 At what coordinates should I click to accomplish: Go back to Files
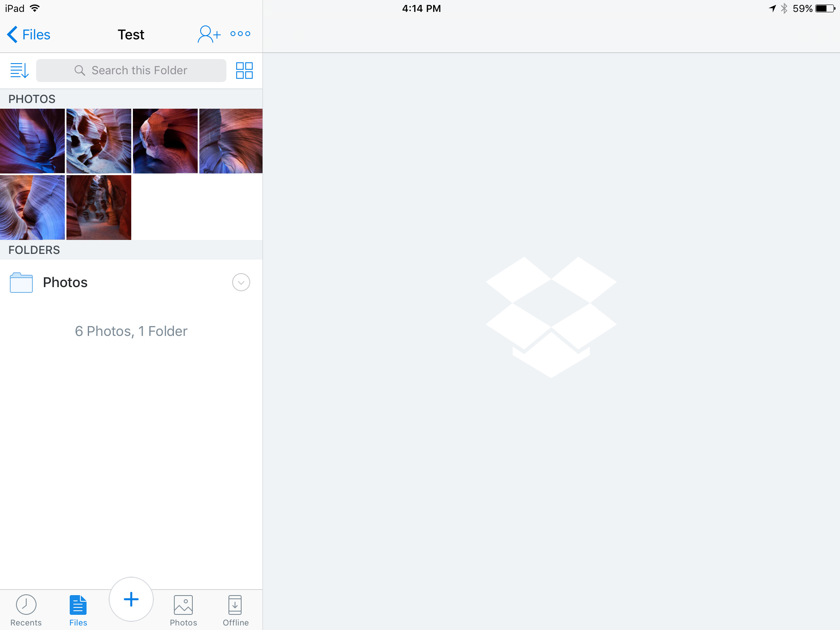(x=29, y=34)
